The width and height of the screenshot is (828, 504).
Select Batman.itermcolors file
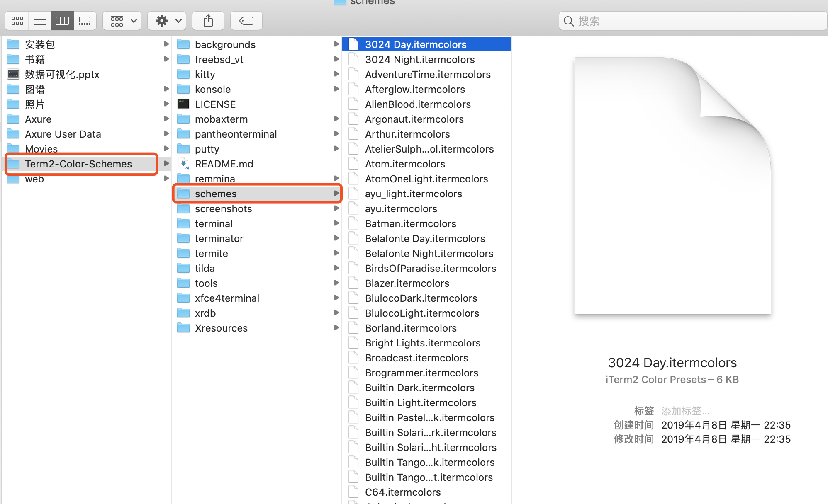410,223
